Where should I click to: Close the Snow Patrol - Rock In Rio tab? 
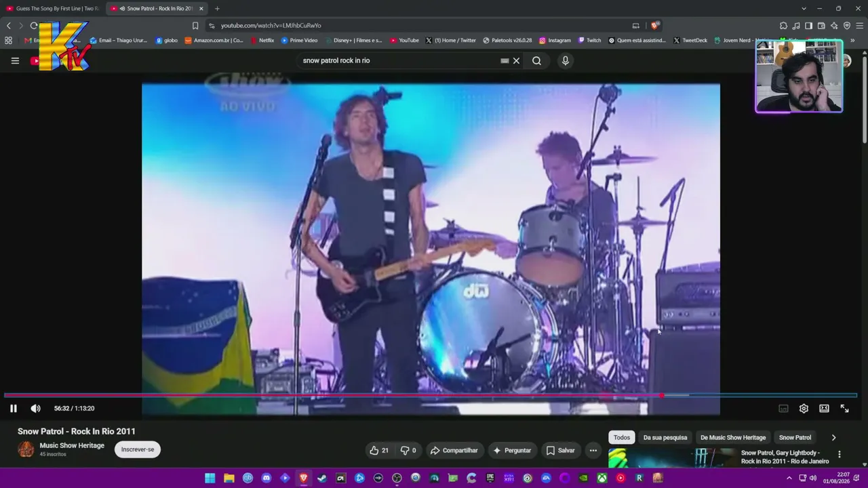point(201,9)
